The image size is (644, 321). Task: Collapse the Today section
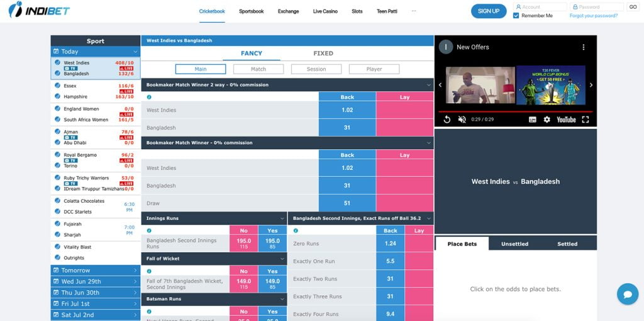96,52
